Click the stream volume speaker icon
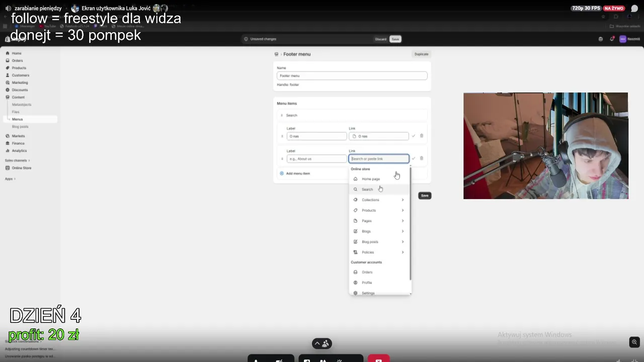The image size is (644, 362). [x=8, y=9]
